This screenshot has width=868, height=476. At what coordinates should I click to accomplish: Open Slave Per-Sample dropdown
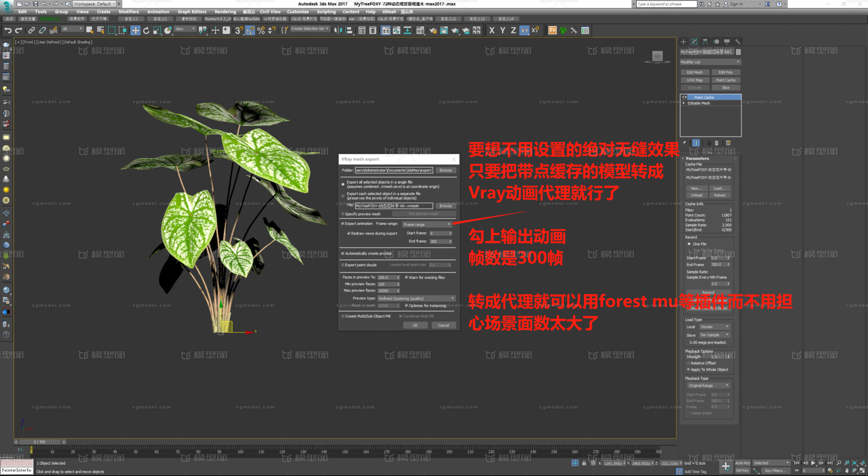click(x=714, y=335)
